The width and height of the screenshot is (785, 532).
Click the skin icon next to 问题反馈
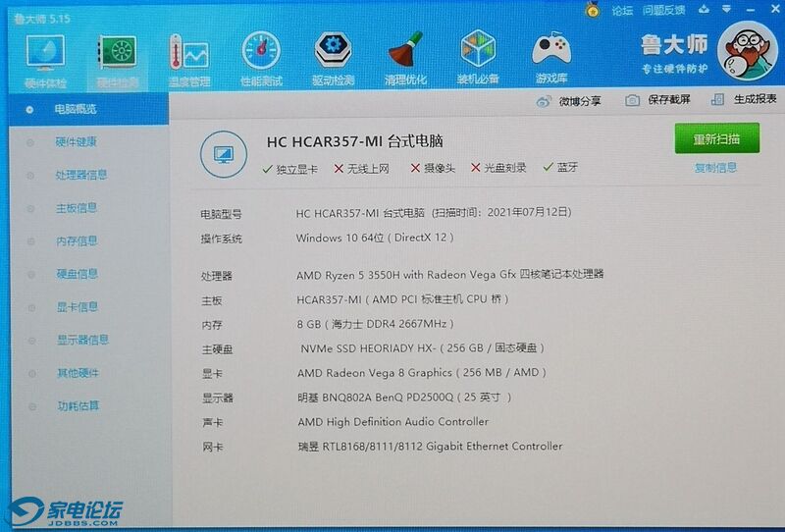tap(704, 9)
